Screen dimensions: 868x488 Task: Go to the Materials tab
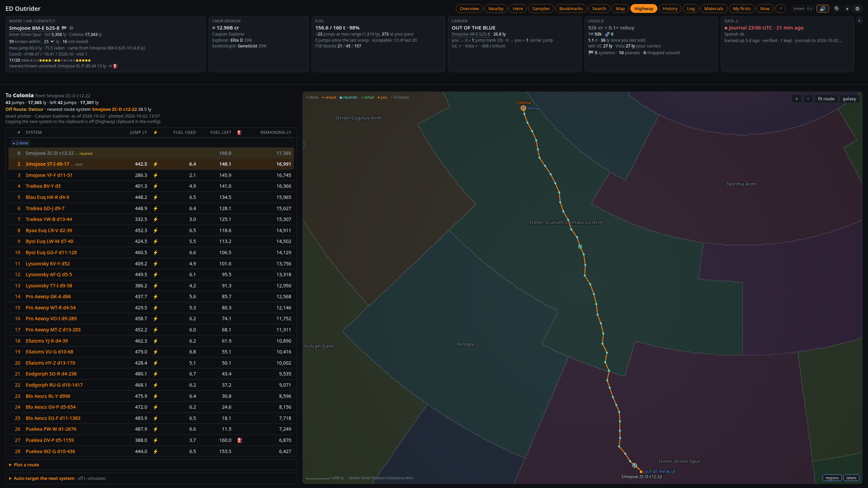pyautogui.click(x=714, y=9)
